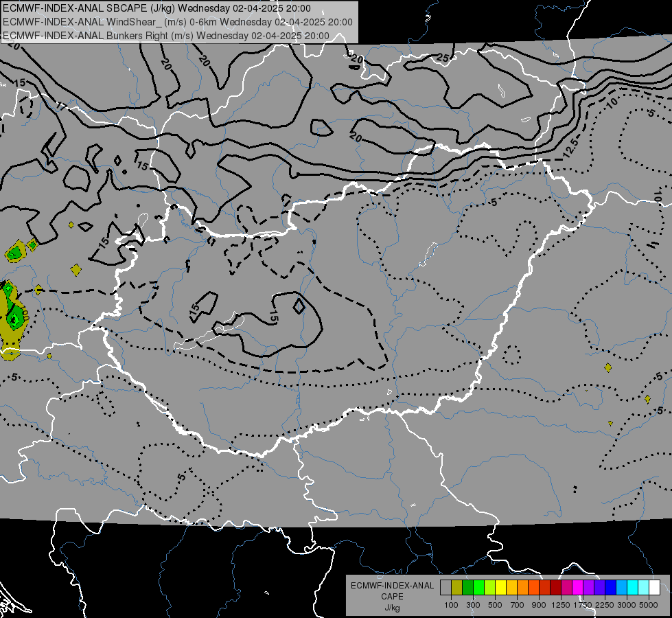Click the 1750 value under the legend
The image size is (672, 618).
tap(583, 605)
